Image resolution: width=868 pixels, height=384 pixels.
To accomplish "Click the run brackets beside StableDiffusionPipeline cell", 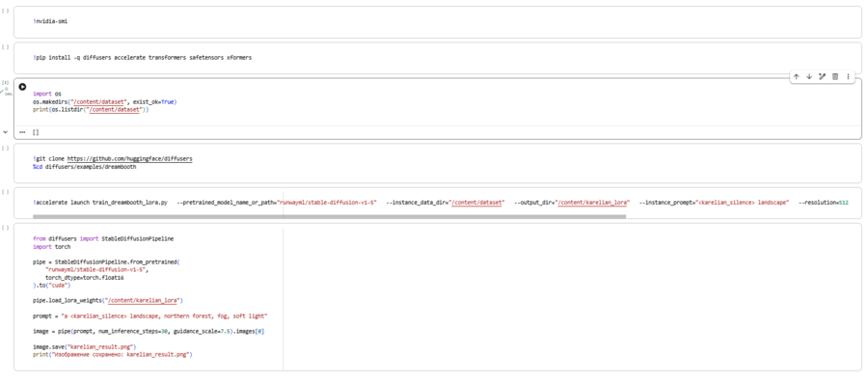I will (x=6, y=227).
